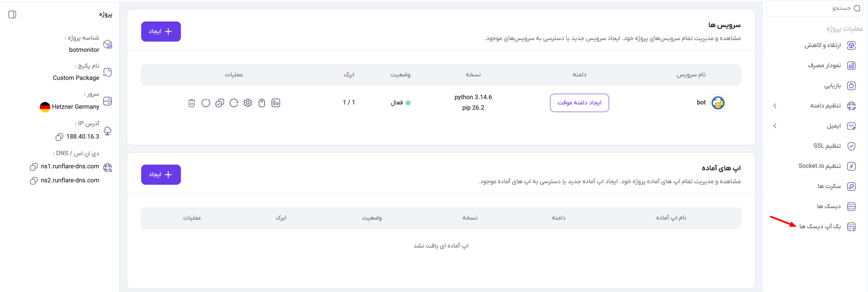Screen dimensions: 868x292
Task: Click the duplicate service icon in the bot row
Action: tap(220, 103)
